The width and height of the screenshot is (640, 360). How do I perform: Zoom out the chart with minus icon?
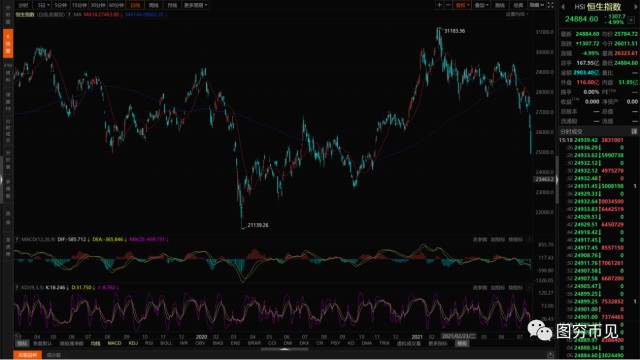pos(448,5)
